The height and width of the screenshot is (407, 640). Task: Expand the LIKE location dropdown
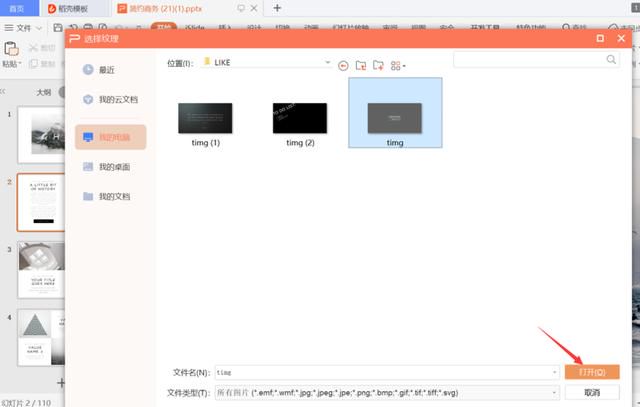point(327,62)
